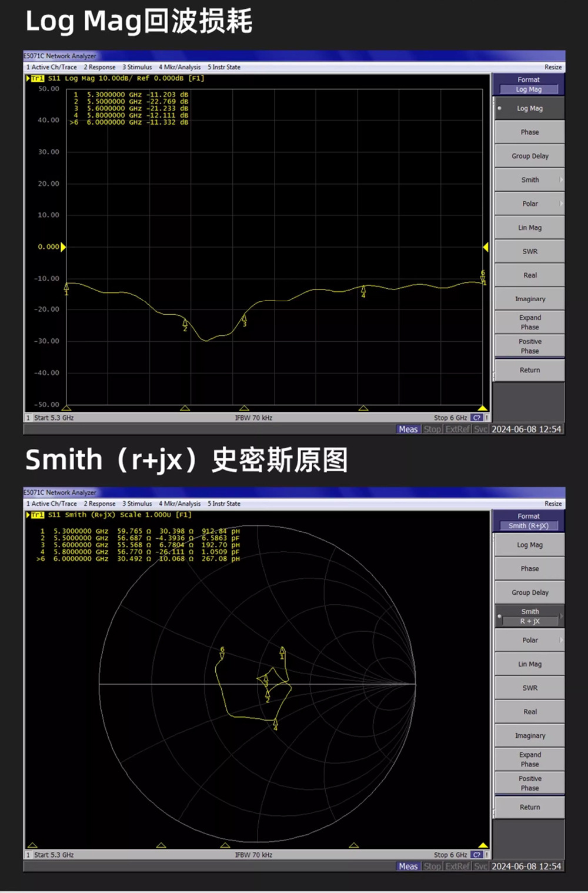
Task: Choose SWR format in the Log Mag window
Action: (x=529, y=251)
